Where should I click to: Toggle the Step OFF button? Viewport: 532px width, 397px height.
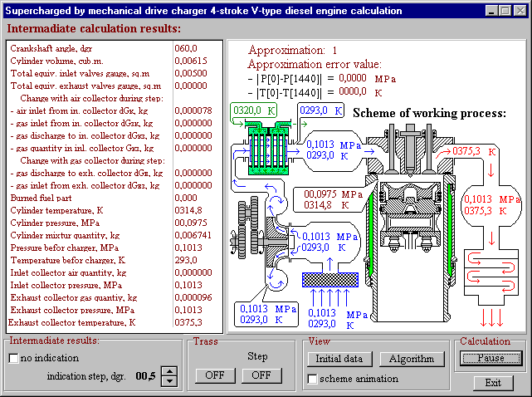(x=262, y=375)
